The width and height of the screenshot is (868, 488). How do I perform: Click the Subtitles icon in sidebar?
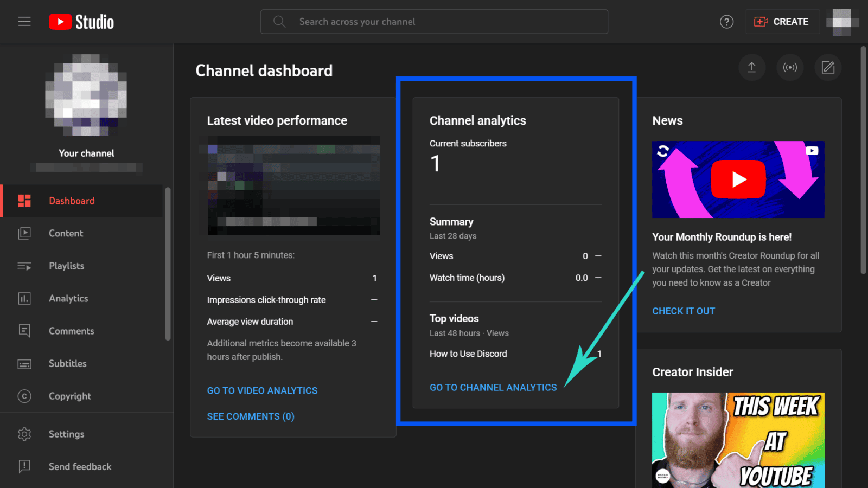[x=24, y=364]
